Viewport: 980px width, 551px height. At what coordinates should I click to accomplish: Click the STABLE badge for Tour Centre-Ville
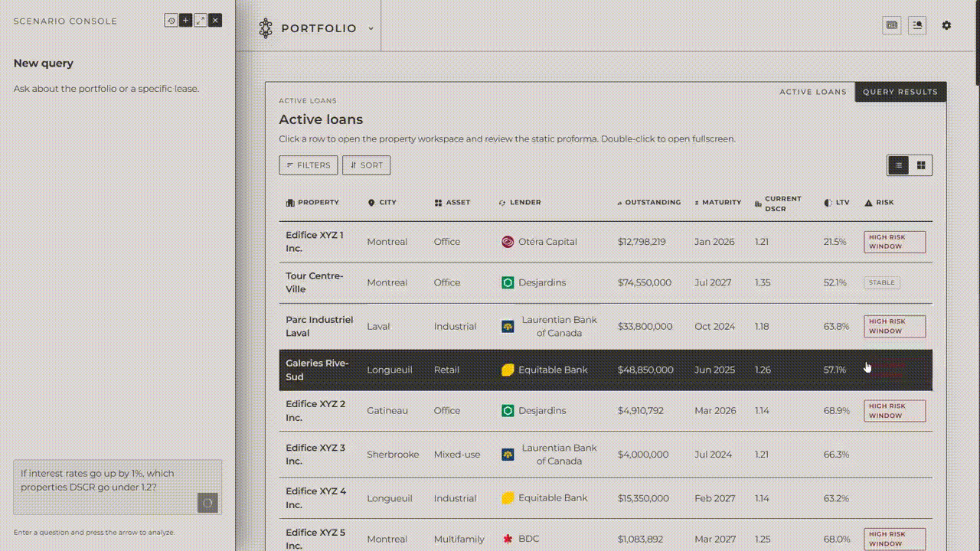(881, 282)
